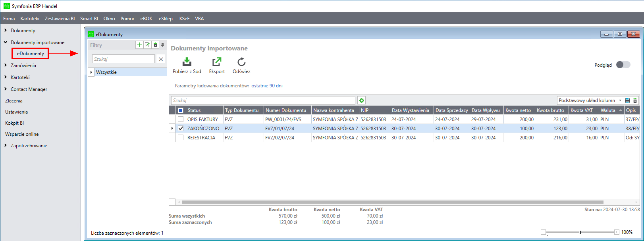Viewport: 644px width, 241px height.
Task: Close the eDokumenty window
Action: [x=634, y=34]
